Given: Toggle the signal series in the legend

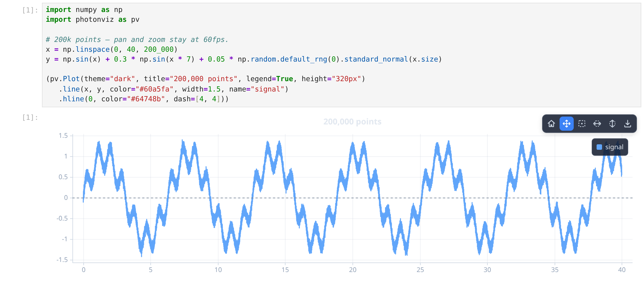Looking at the screenshot, I should point(610,147).
